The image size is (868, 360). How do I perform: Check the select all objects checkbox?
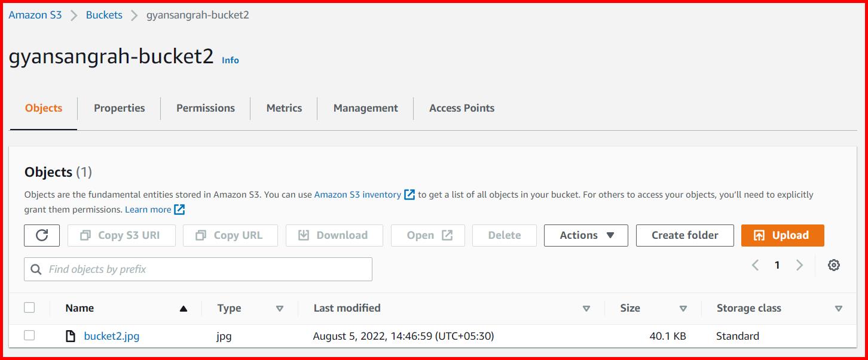click(x=30, y=306)
